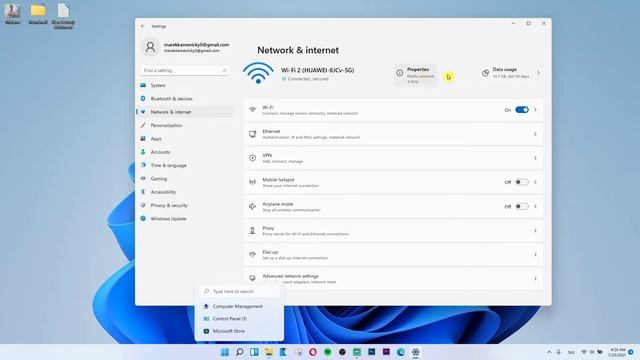Open Data usage details

coord(511,73)
